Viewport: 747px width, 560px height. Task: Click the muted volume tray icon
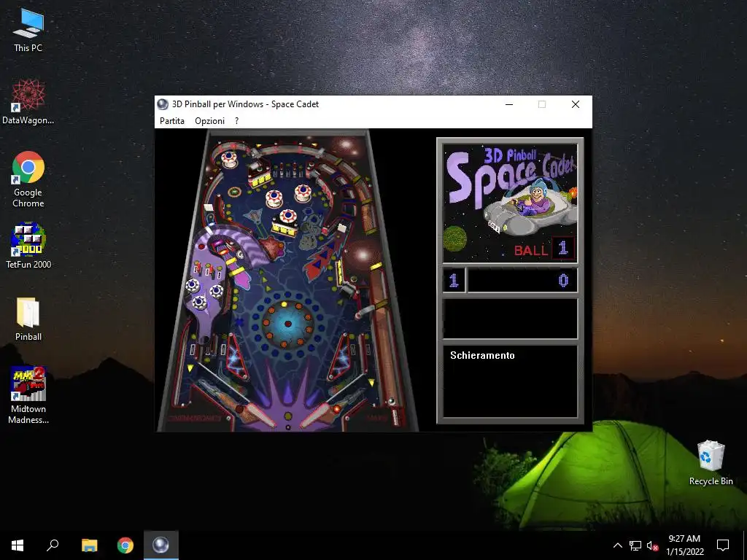(652, 545)
